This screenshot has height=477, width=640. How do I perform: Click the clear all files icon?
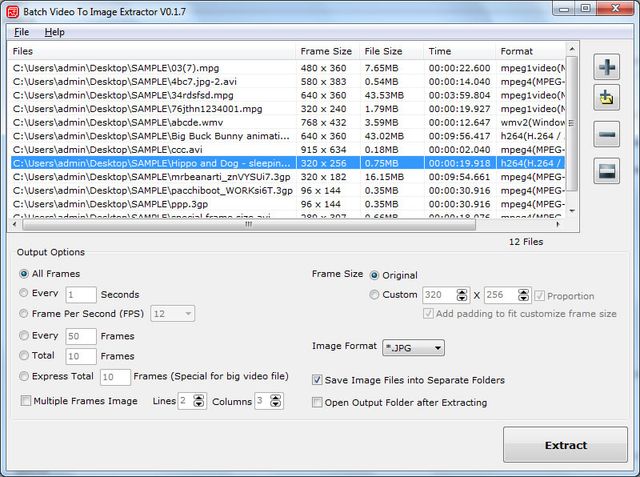click(x=607, y=172)
